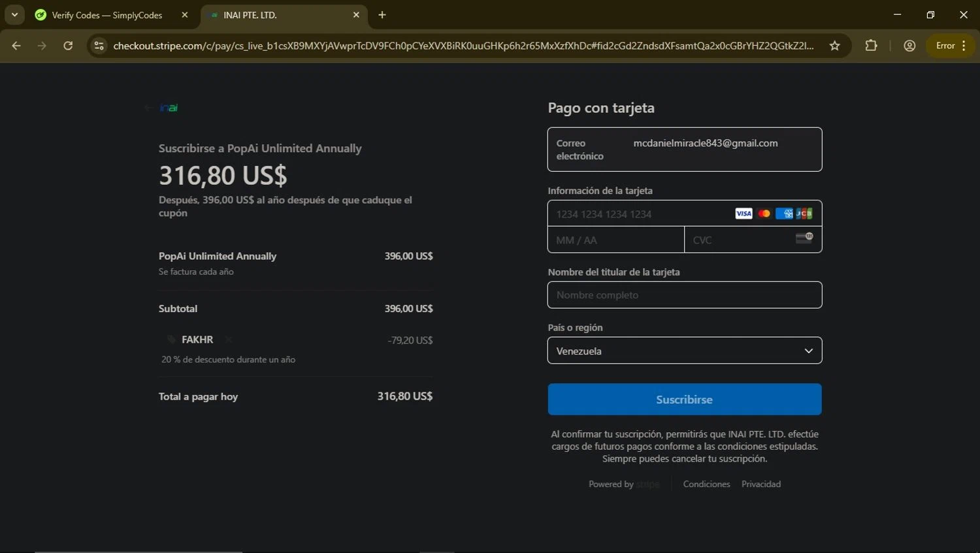This screenshot has height=553, width=980.
Task: Remove the FAKHR coupon code
Action: (x=229, y=340)
